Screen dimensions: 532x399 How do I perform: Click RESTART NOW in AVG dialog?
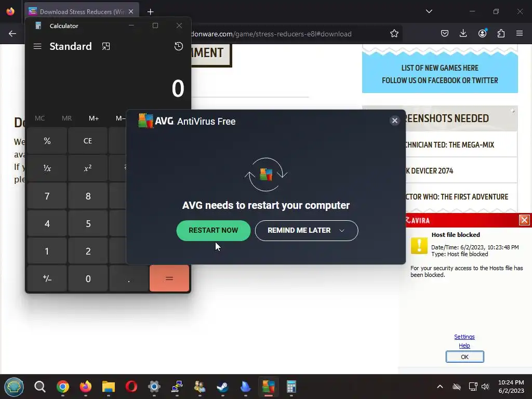pyautogui.click(x=214, y=230)
